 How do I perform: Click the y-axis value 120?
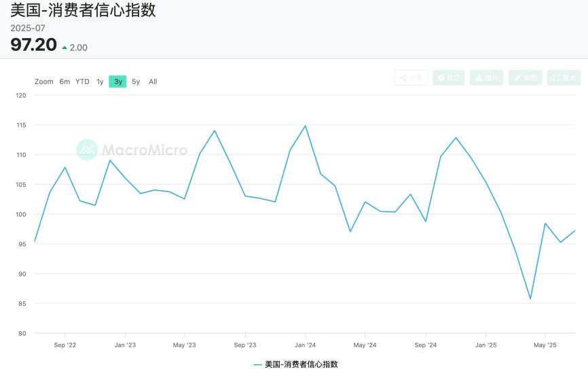21,96
